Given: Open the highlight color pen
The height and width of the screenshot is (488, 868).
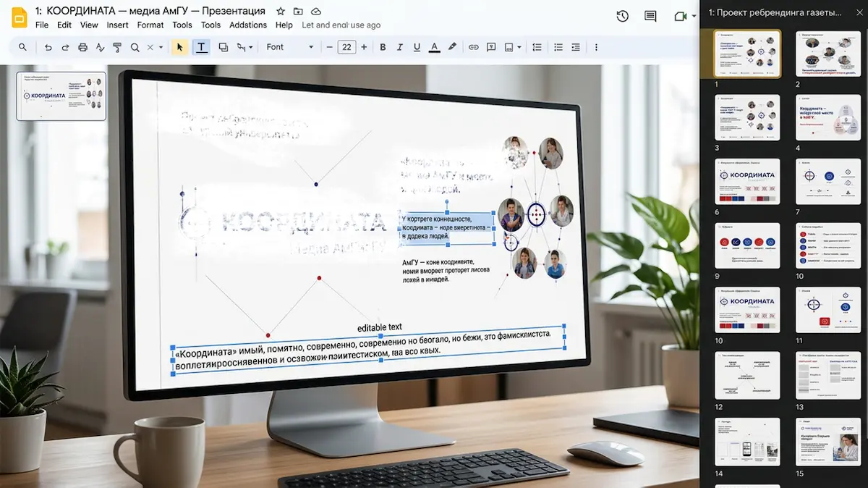Looking at the screenshot, I should pos(452,47).
